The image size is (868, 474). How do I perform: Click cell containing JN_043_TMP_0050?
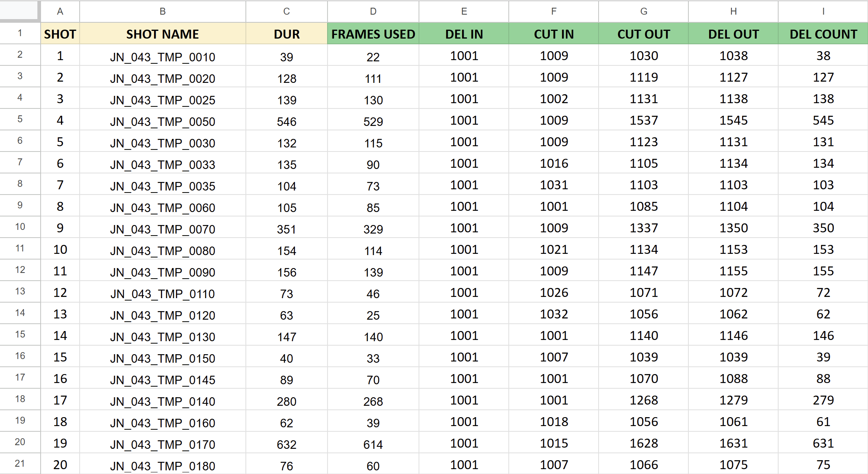click(x=163, y=121)
